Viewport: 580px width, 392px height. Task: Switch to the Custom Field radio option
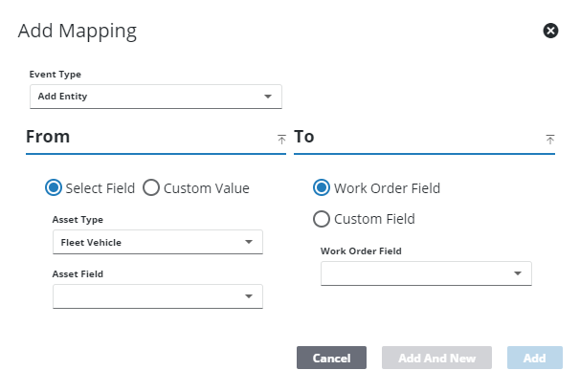(322, 219)
